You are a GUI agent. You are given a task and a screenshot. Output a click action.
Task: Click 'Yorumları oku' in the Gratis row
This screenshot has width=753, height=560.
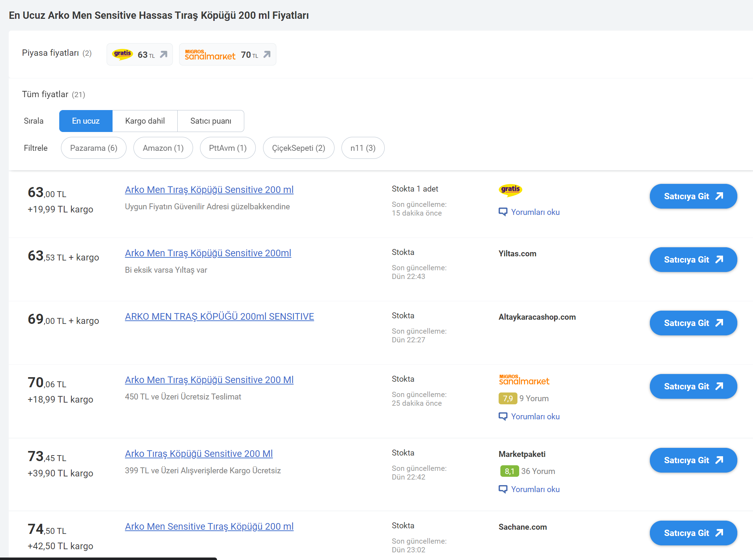tap(535, 212)
